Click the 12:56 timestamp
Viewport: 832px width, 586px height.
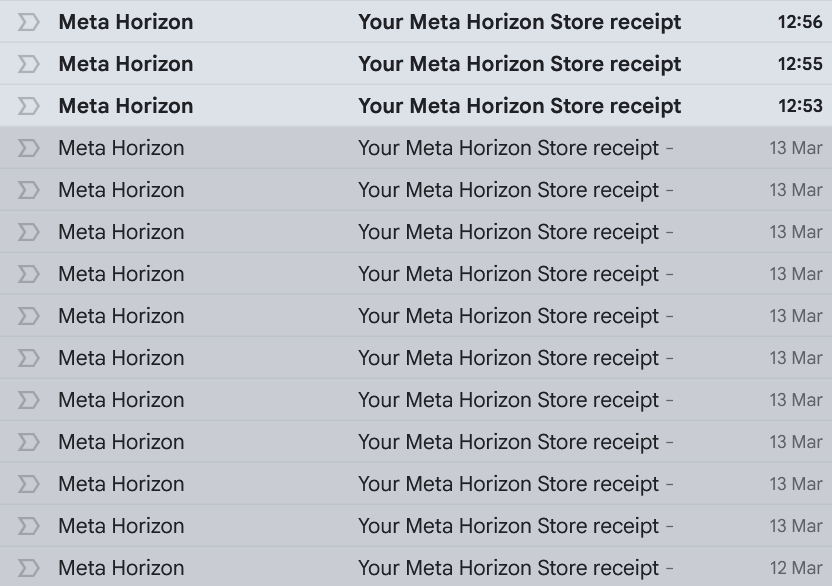(x=799, y=22)
